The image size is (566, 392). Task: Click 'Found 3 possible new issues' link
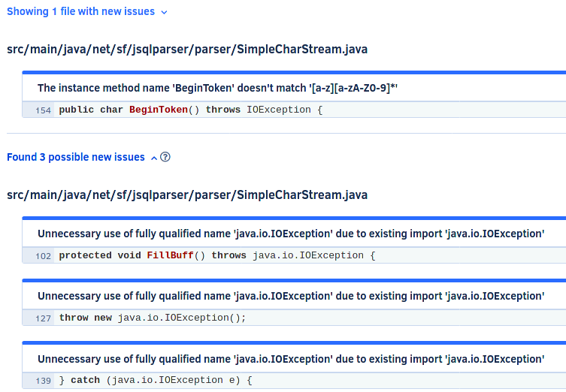click(76, 157)
